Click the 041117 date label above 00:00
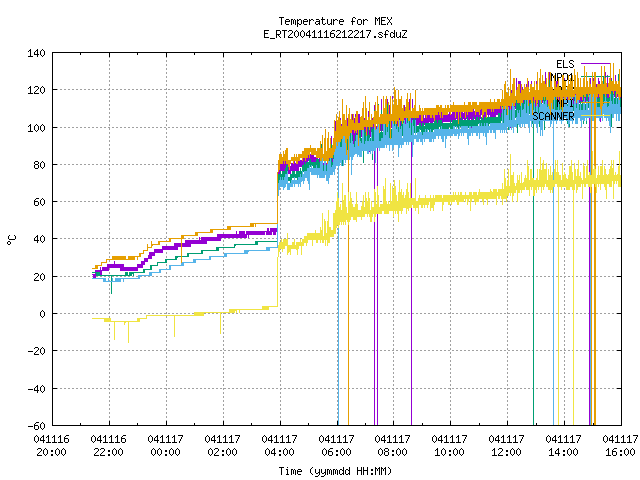Image resolution: width=640 pixels, height=480 pixels. pos(165,439)
